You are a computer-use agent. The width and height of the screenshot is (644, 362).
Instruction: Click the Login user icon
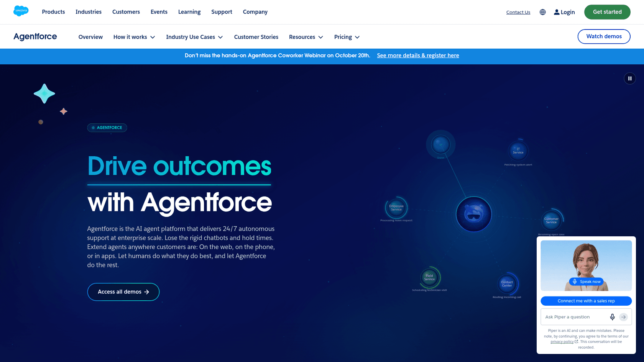point(557,12)
